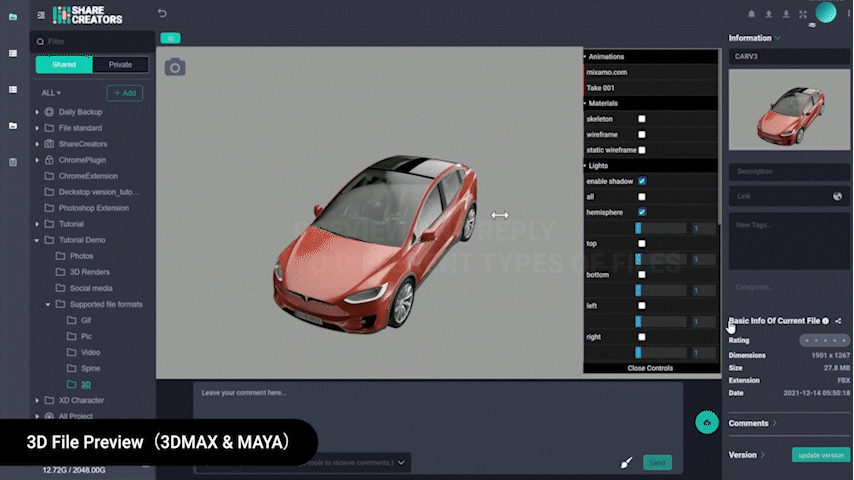
Task: Click the red car thumbnail preview
Action: coord(789,110)
